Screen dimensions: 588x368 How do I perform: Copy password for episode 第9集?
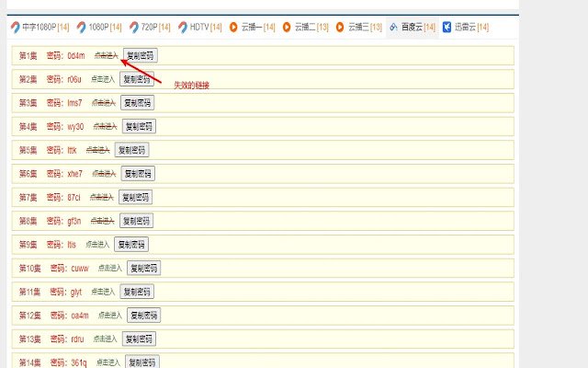pos(131,245)
